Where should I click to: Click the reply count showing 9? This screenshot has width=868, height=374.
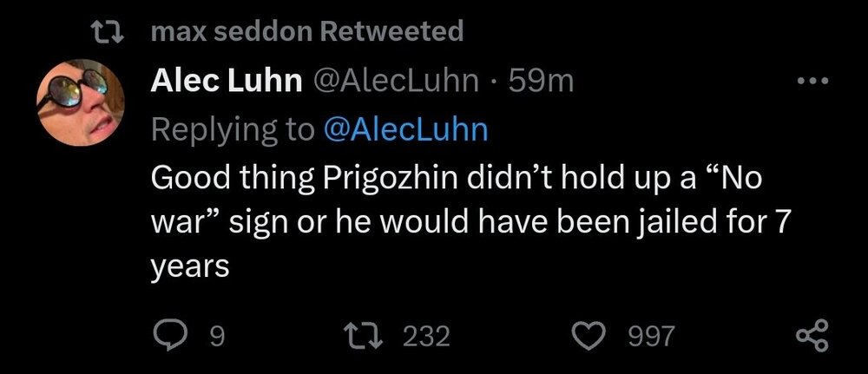pos(217,336)
